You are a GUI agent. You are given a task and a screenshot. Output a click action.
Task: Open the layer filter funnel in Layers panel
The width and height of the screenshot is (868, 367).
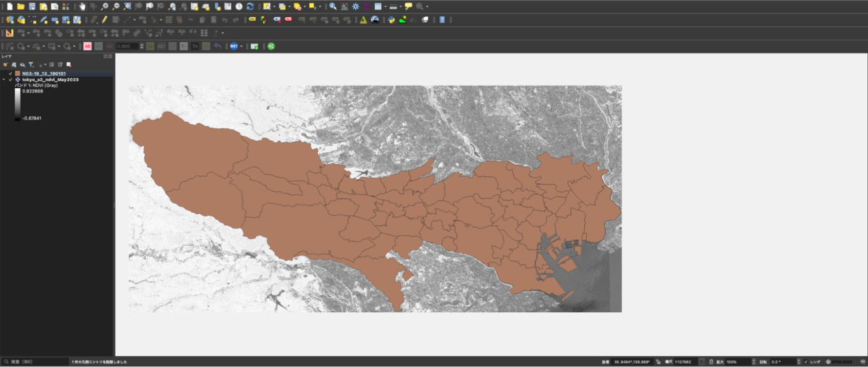click(31, 64)
